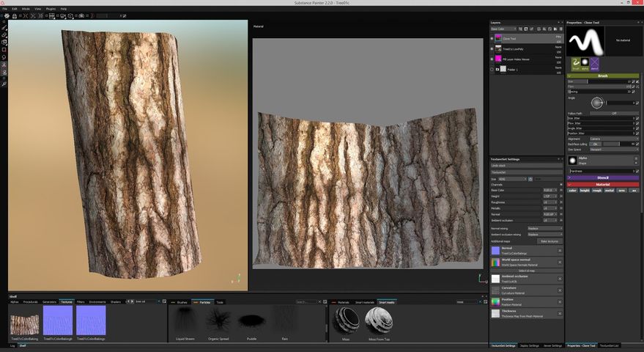Image resolution: width=644 pixels, height=352 pixels.
Task: Select the Material Picker tool
Action: pyautogui.click(x=4, y=84)
